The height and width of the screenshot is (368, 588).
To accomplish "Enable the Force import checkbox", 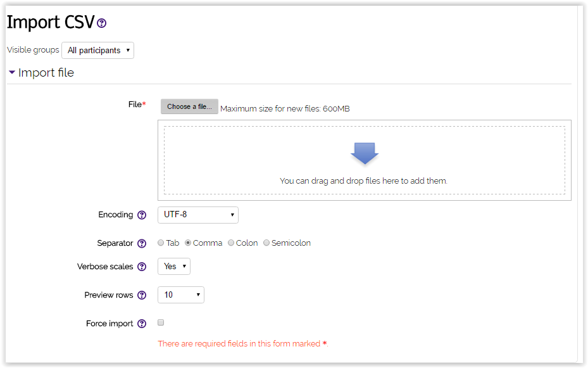I will [x=161, y=322].
